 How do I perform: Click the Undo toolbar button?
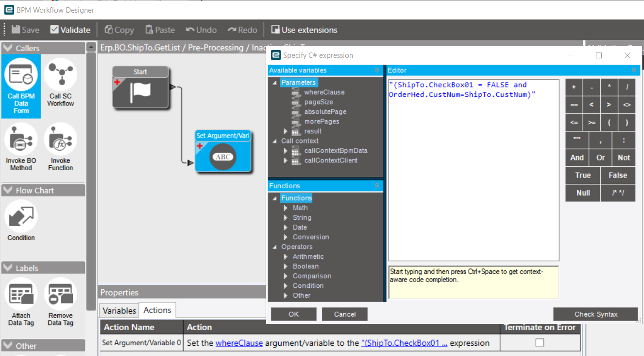201,30
